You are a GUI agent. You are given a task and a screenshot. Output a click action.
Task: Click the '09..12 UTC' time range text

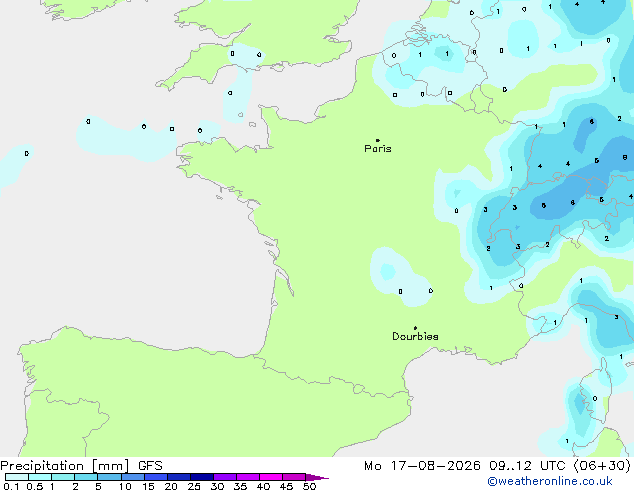(x=527, y=466)
